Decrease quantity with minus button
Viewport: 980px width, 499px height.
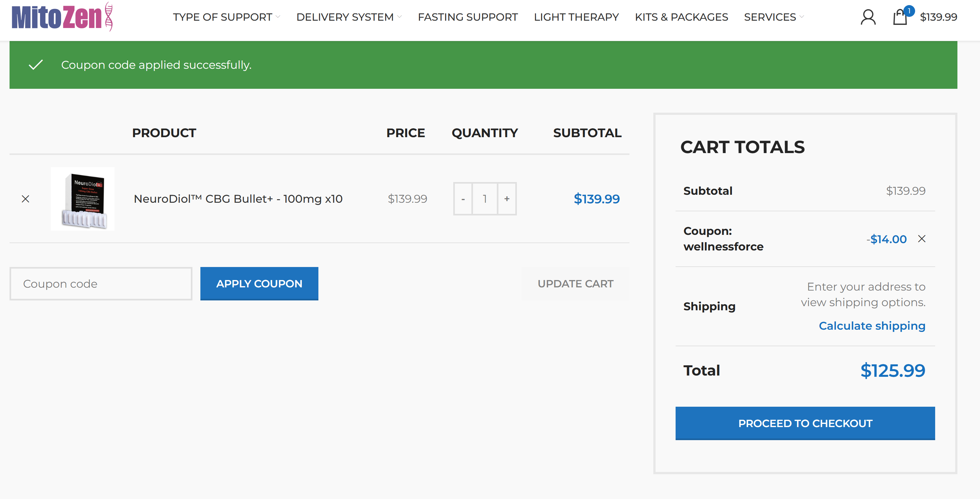pyautogui.click(x=463, y=199)
